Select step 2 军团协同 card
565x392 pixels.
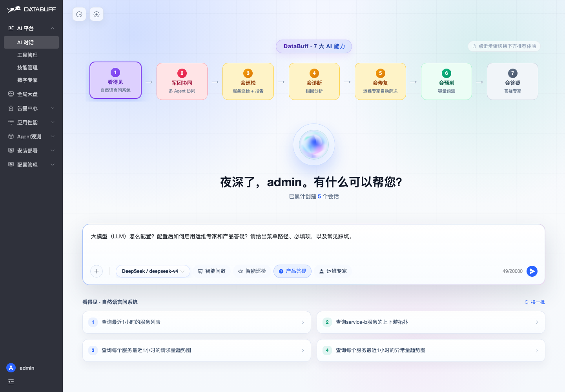click(x=182, y=82)
